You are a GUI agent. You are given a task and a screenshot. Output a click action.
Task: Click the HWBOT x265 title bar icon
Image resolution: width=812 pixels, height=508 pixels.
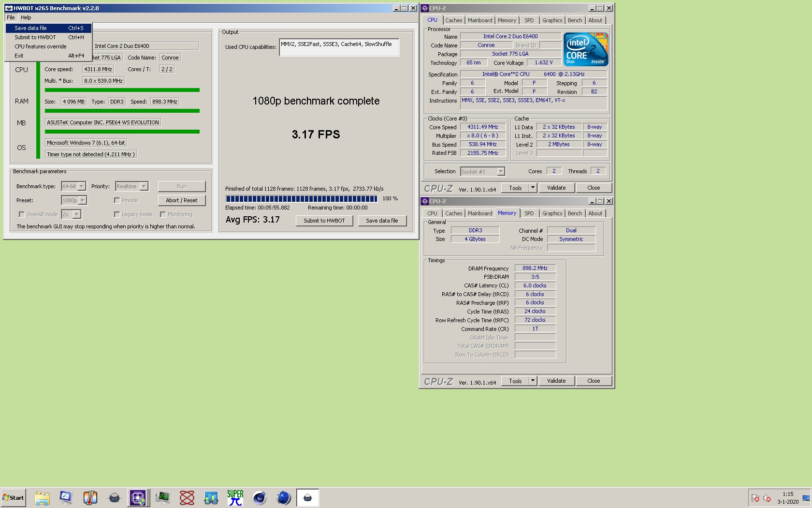[x=9, y=8]
